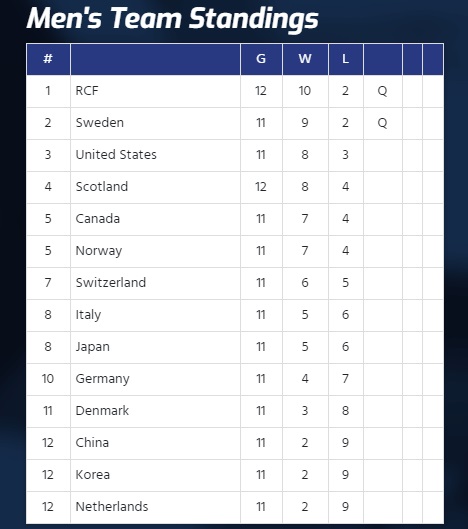The image size is (468, 529).
Task: Select the RCF team row
Action: (235, 91)
